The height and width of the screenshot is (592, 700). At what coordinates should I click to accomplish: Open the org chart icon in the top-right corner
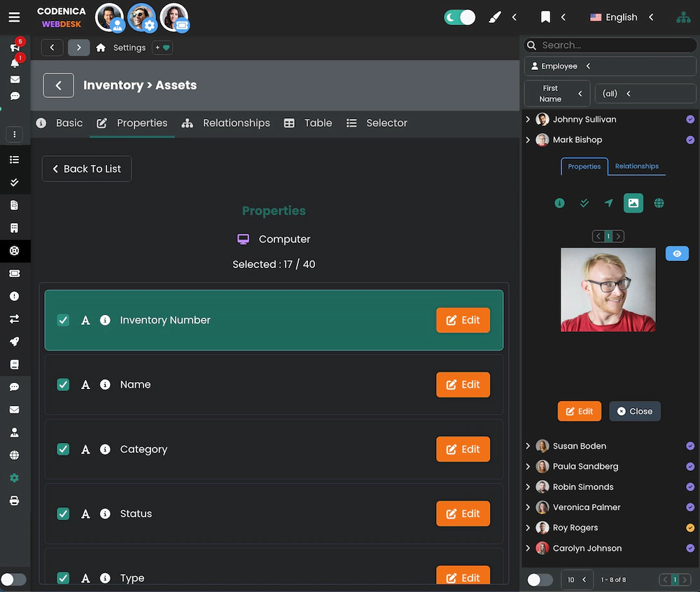coord(683,17)
